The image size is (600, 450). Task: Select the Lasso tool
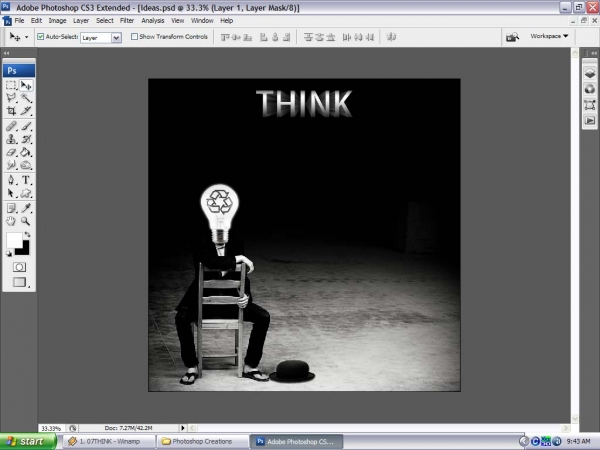[x=11, y=98]
